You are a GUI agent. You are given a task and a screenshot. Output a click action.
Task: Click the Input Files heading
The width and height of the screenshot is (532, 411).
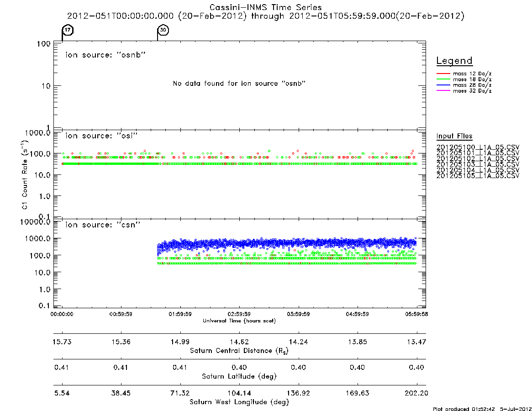click(454, 136)
